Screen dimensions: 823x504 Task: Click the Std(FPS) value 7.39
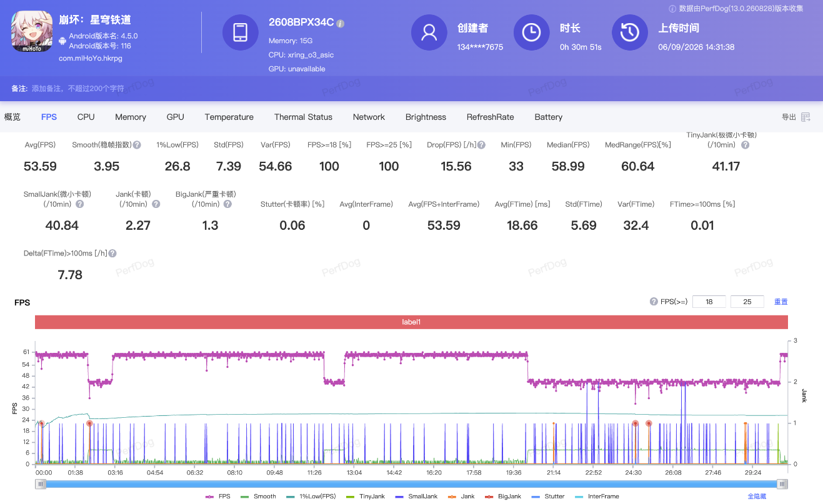click(x=228, y=166)
